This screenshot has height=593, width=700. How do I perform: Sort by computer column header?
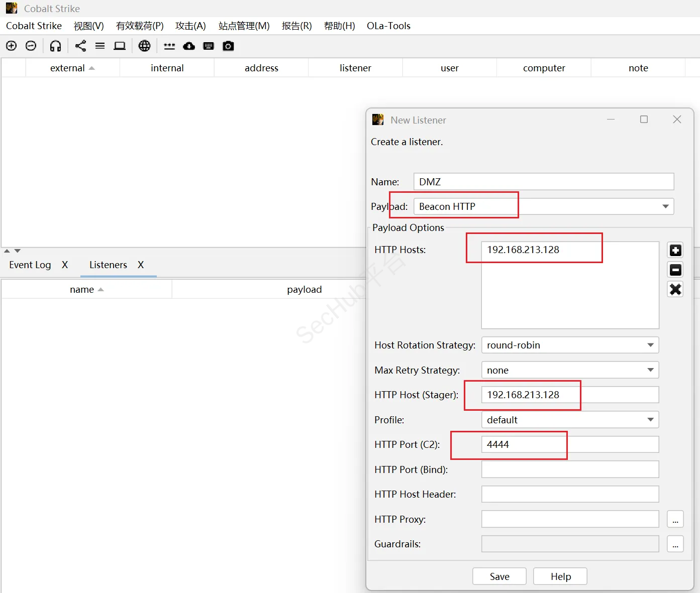(x=544, y=68)
